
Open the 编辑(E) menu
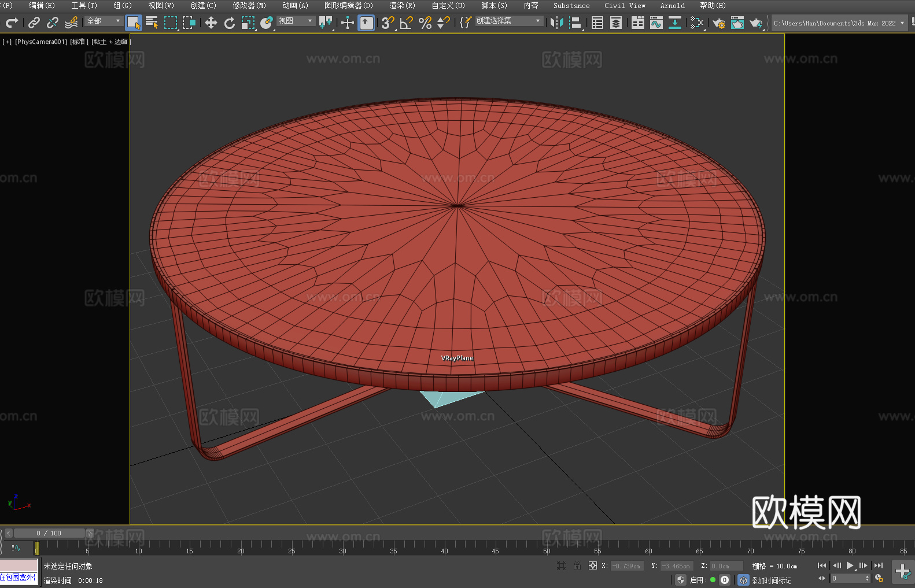(x=42, y=5)
